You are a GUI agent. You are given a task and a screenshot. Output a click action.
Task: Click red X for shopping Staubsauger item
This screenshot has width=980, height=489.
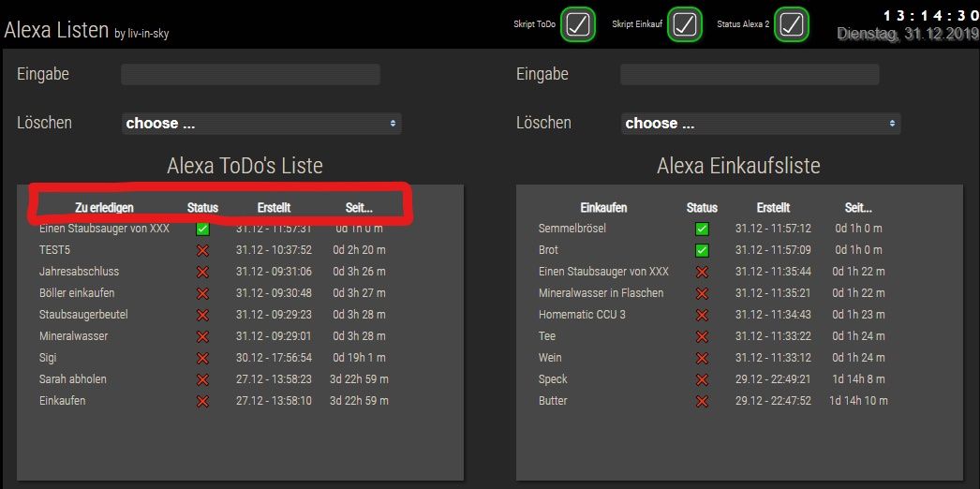pyautogui.click(x=702, y=273)
